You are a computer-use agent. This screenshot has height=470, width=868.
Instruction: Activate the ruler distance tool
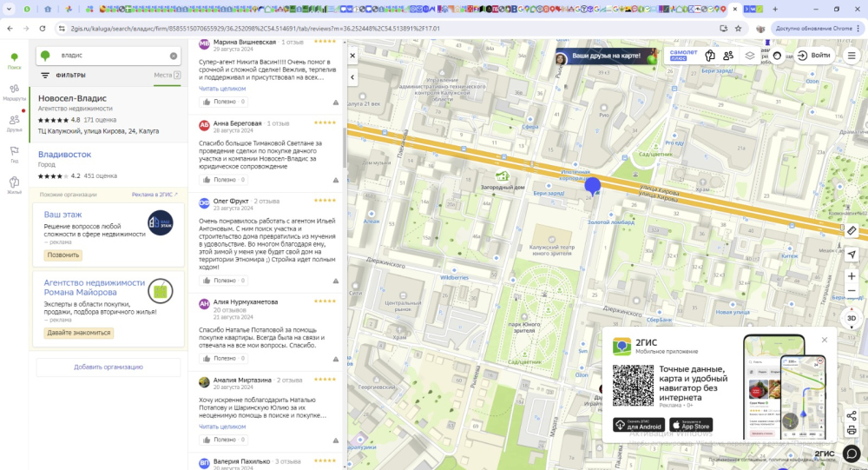point(852,230)
